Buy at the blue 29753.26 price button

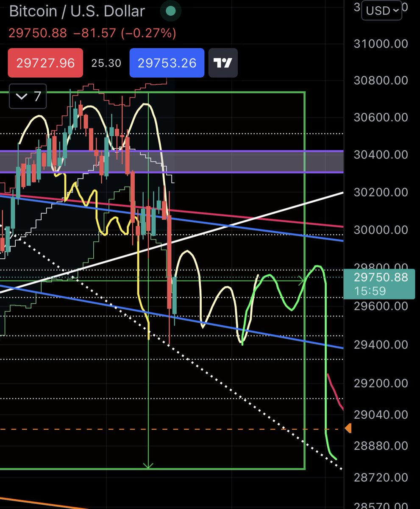(167, 63)
